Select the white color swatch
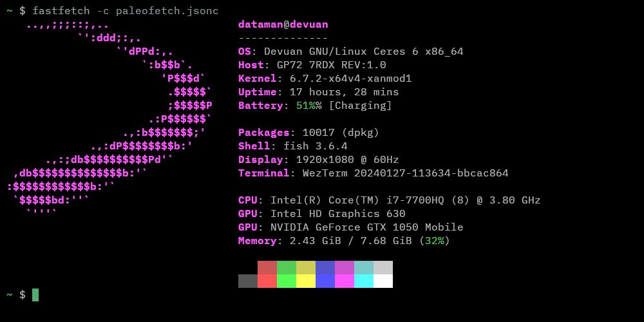Screen dimensions: 644x322 point(383,281)
